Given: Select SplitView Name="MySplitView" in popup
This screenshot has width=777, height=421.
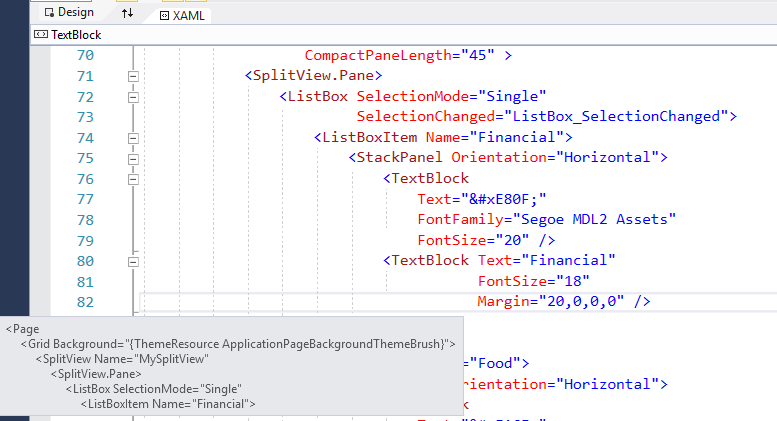Looking at the screenshot, I should [x=122, y=358].
